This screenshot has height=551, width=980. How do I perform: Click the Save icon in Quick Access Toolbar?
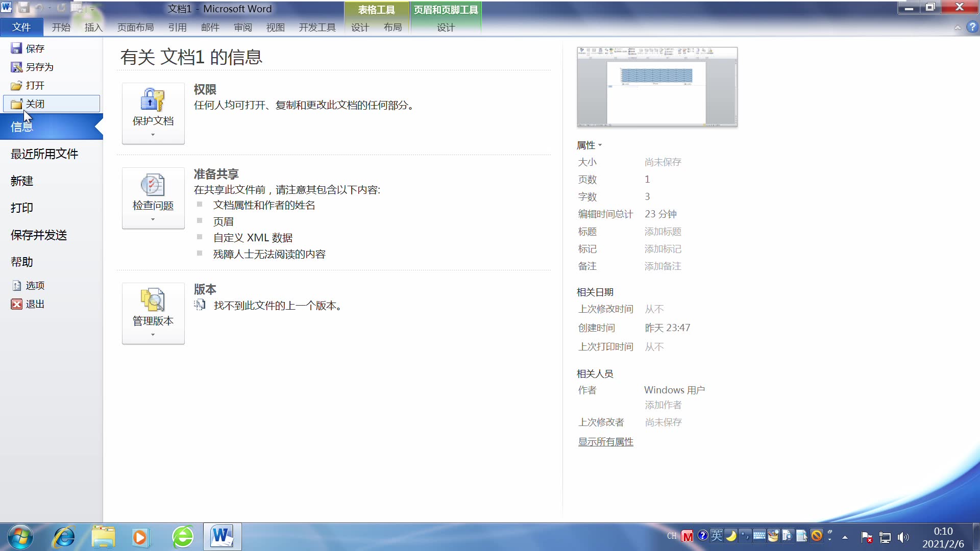tap(23, 8)
